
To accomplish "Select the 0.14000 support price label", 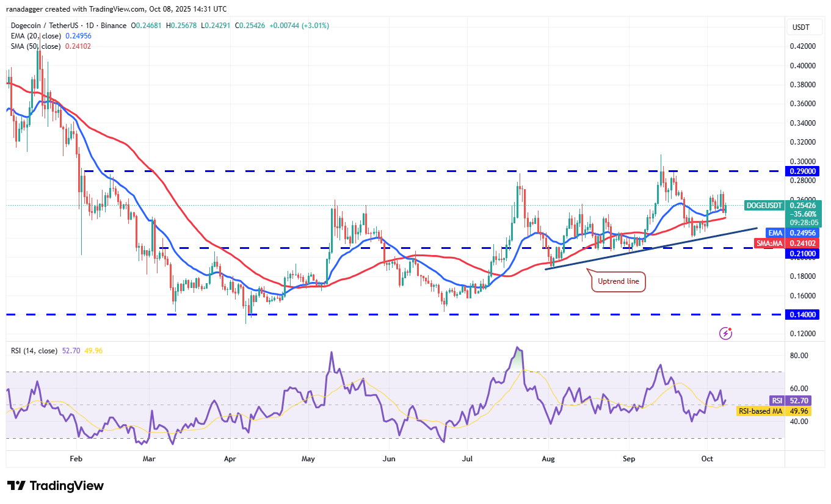I will pyautogui.click(x=803, y=315).
